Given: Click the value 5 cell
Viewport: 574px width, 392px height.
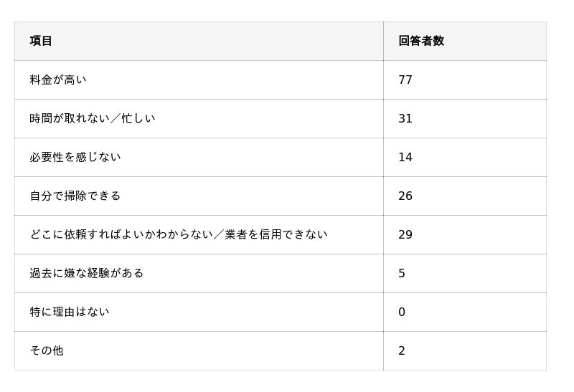Looking at the screenshot, I should coord(402,273).
